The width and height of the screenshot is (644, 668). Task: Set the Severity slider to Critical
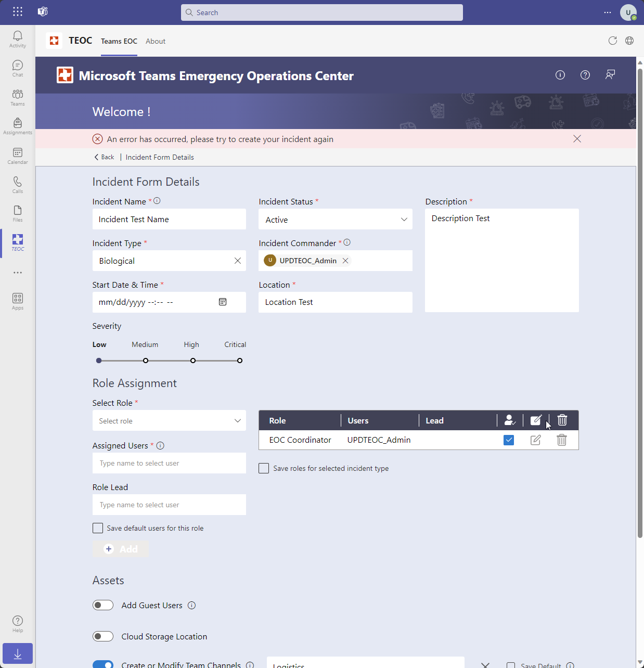click(240, 360)
